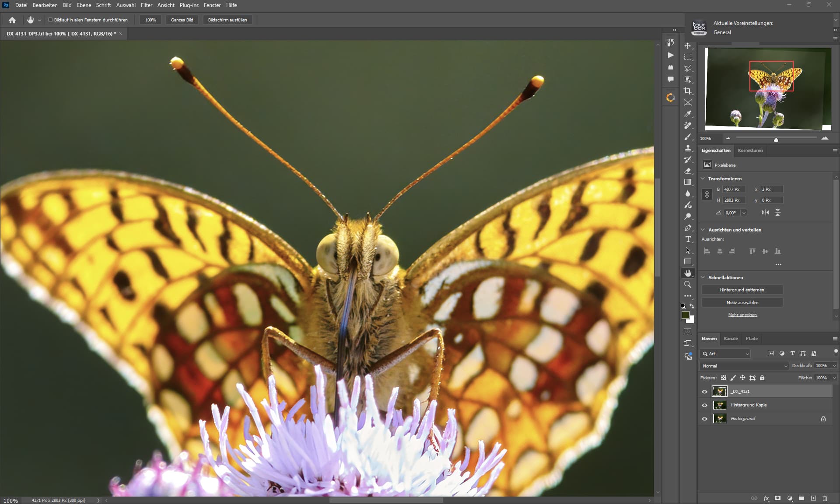
Task: Enable 'Bildlauf in allen Fenstern durchführen' checkbox
Action: click(x=50, y=20)
